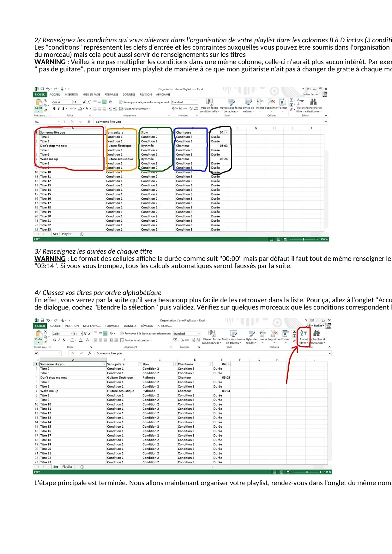Click Rechercher et sélectionner binoculars above the color-outlined columns
392x554 pixels.
[313, 102]
